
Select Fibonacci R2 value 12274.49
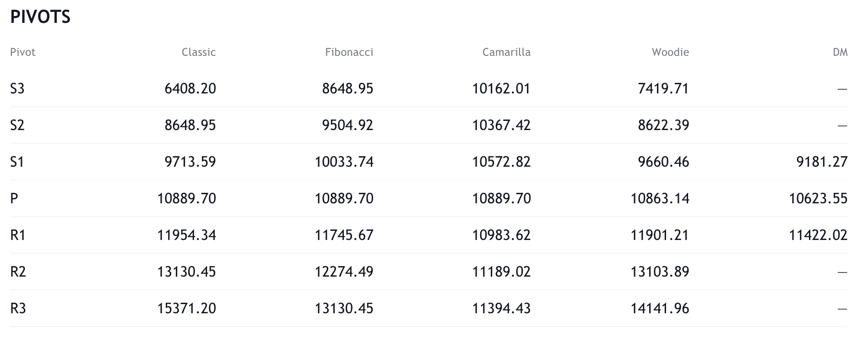[344, 272]
